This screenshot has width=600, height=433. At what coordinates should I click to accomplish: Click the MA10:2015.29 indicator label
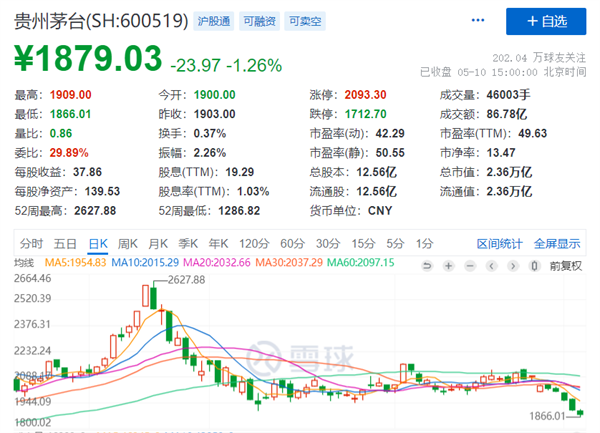pyautogui.click(x=145, y=263)
